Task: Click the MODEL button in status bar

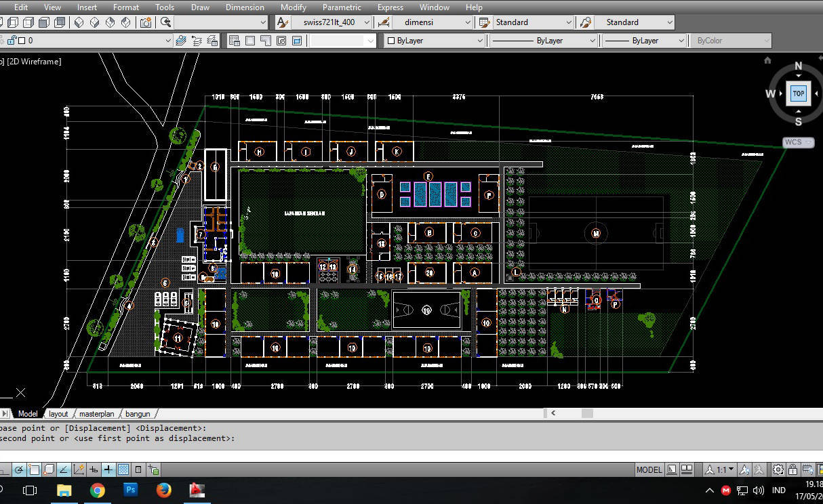Action: pyautogui.click(x=649, y=469)
